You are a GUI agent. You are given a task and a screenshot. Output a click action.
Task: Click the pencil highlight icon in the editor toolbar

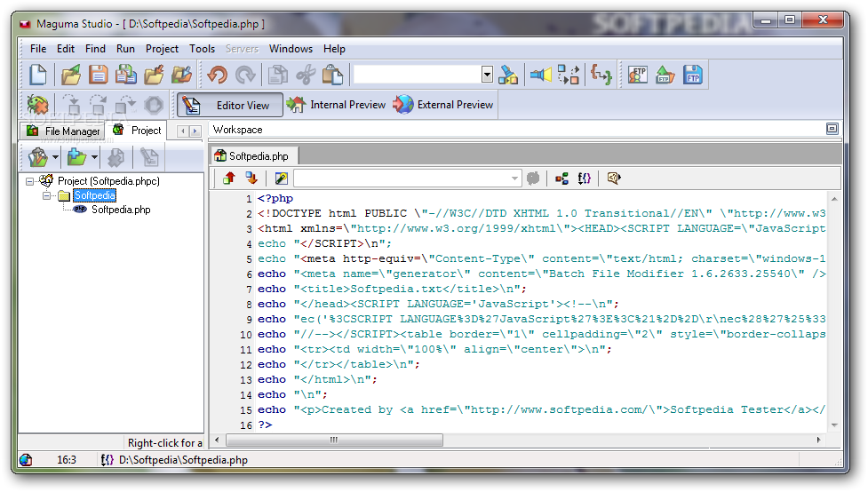coord(282,179)
